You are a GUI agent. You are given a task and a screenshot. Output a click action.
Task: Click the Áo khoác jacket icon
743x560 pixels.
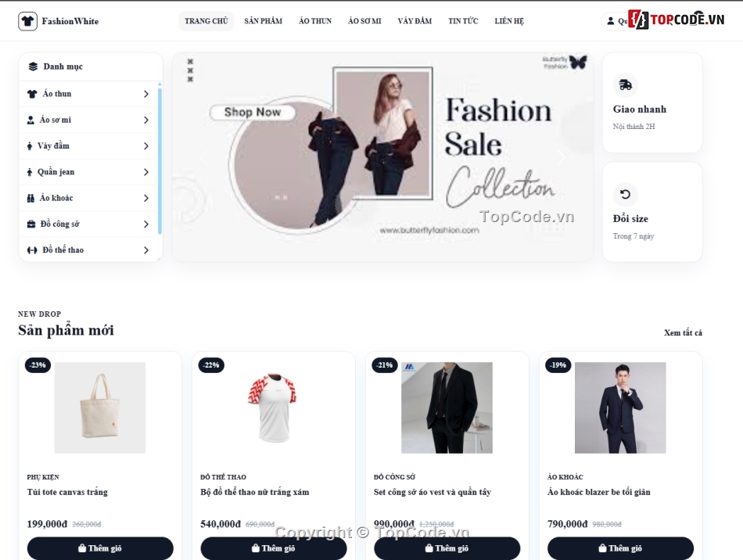pyautogui.click(x=31, y=198)
